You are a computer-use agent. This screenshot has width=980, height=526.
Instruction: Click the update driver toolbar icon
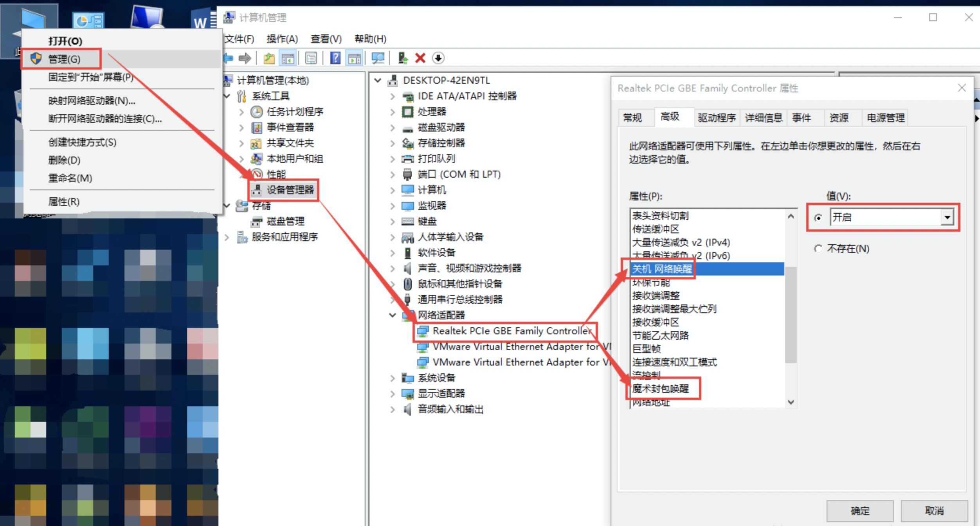[x=403, y=58]
